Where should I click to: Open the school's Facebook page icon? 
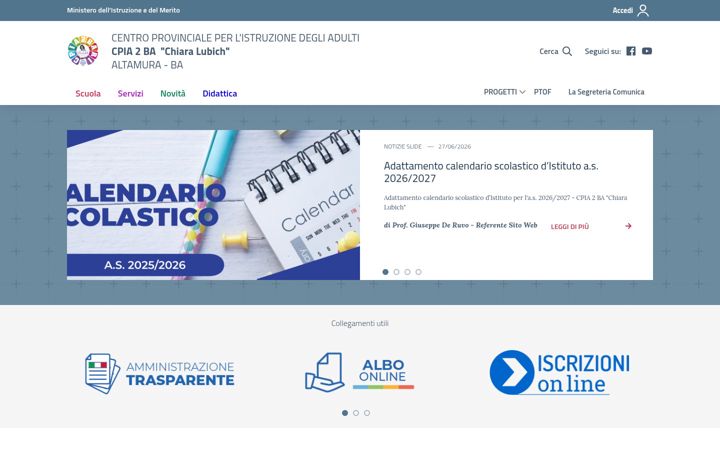(631, 51)
